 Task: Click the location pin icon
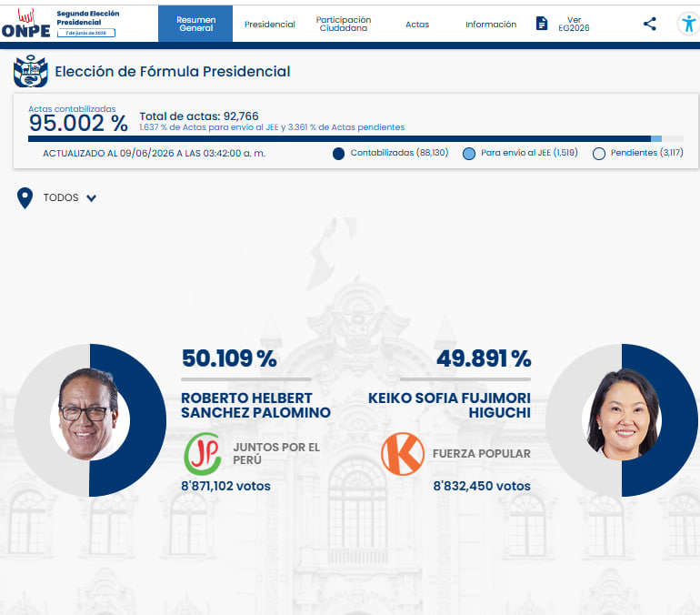[25, 197]
